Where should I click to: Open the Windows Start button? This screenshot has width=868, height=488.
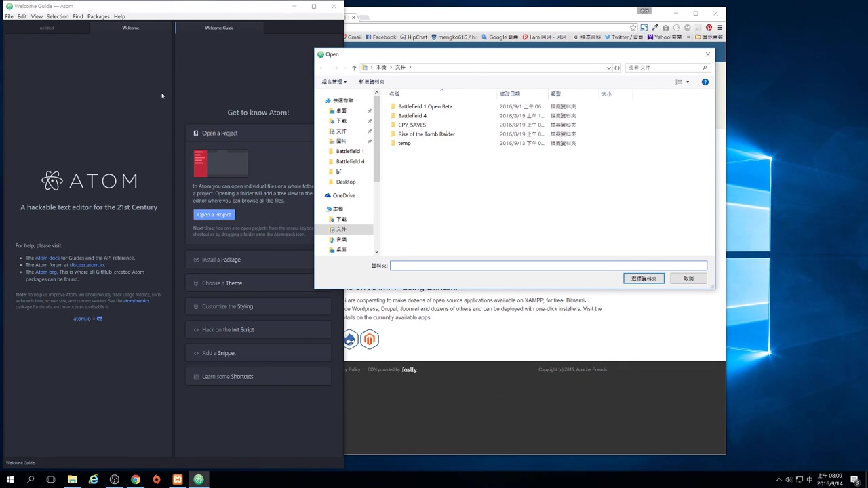click(x=9, y=480)
